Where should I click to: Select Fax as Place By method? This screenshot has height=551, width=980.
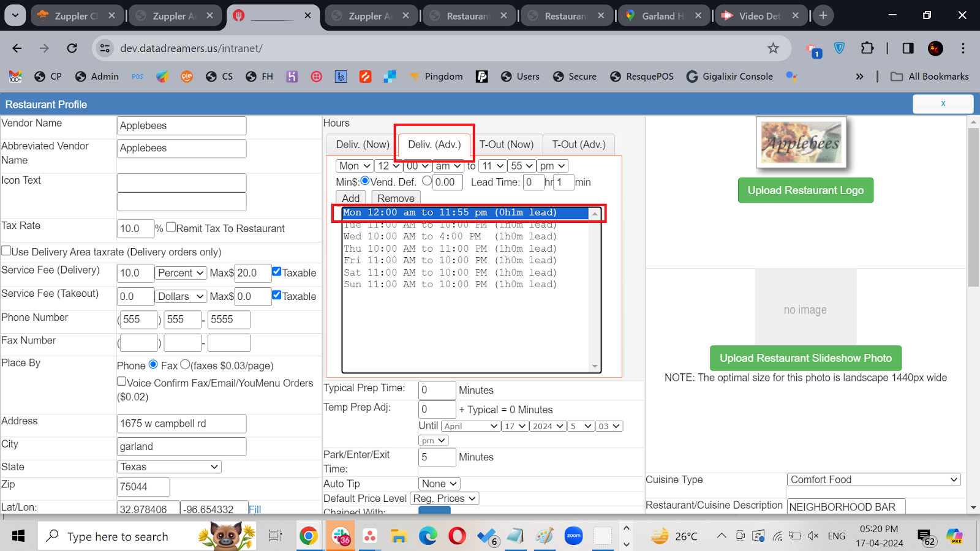[x=185, y=364]
